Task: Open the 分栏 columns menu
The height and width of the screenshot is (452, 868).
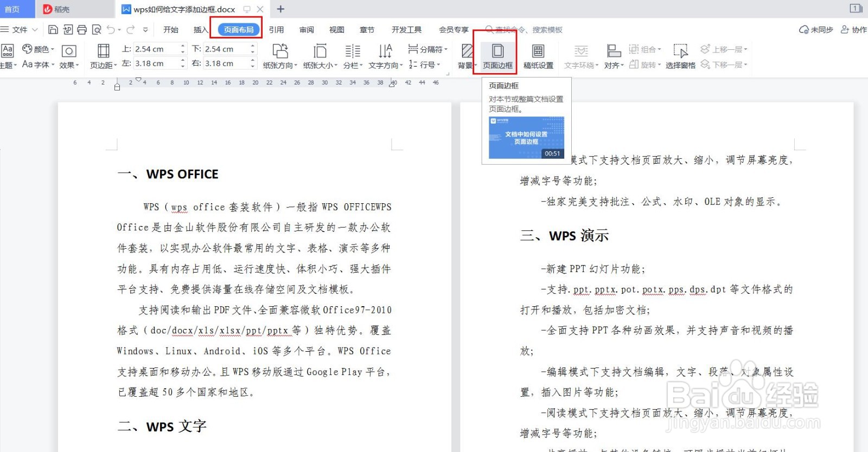Action: pos(353,56)
